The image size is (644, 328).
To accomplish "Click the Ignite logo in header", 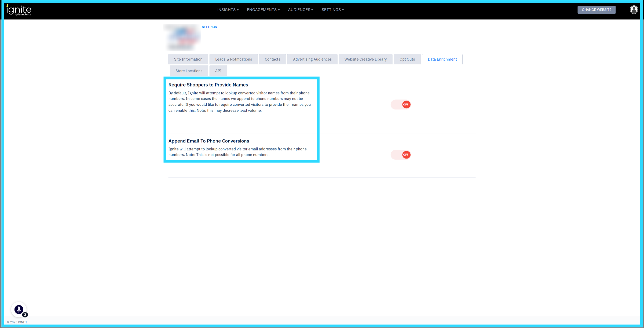I will 19,10.
